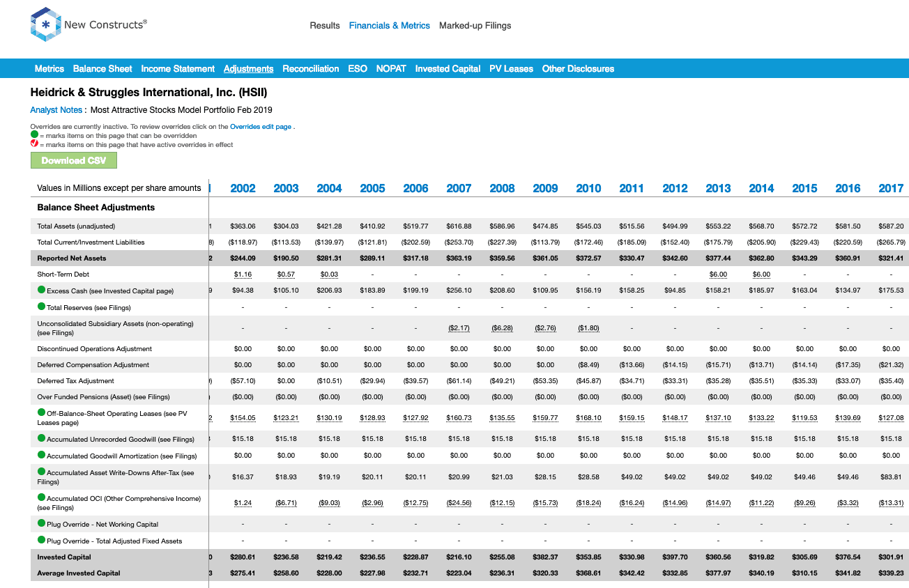Click the 2005 column header
This screenshot has width=909, height=588.
372,188
